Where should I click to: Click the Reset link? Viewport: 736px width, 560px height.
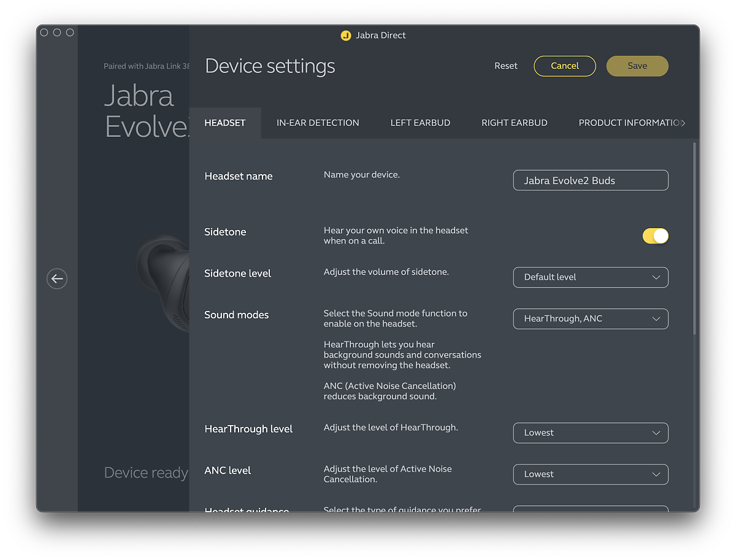(x=506, y=66)
